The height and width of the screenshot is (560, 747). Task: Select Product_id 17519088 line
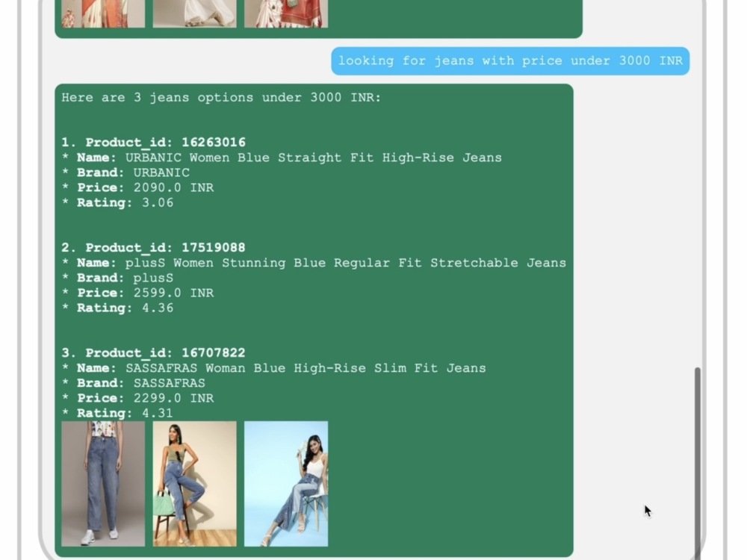point(153,248)
